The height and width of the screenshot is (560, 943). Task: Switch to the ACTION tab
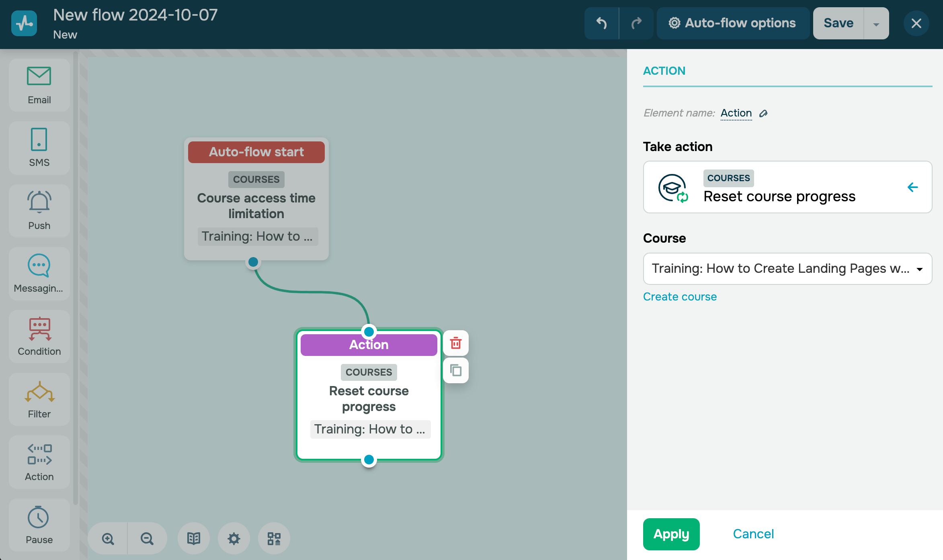coord(664,71)
